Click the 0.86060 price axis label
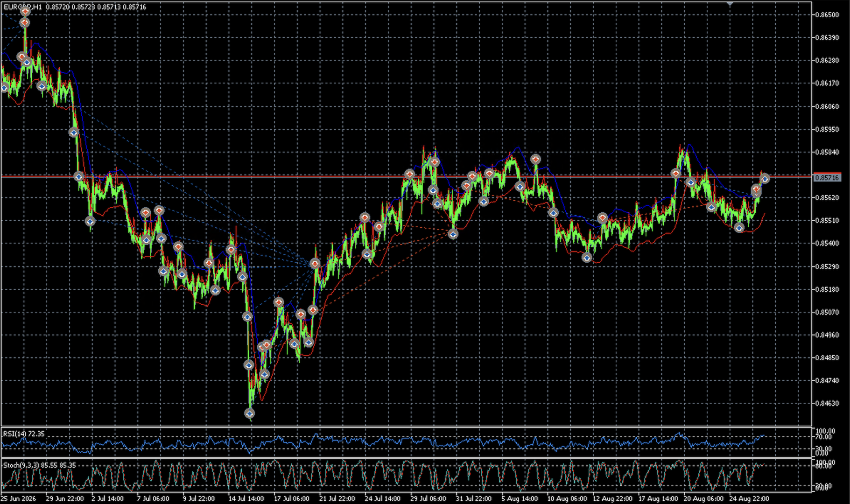 click(827, 106)
